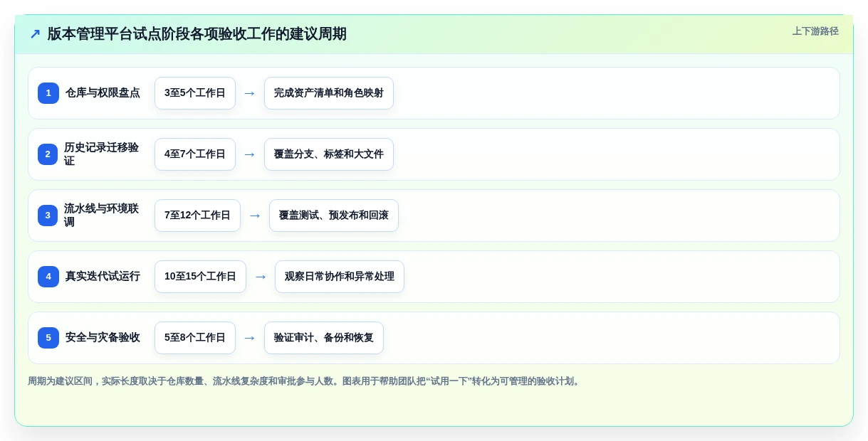Viewport: 868px width, 441px height.
Task: Click the 观察日常协作和异常处理 outcome box
Action: [340, 277]
